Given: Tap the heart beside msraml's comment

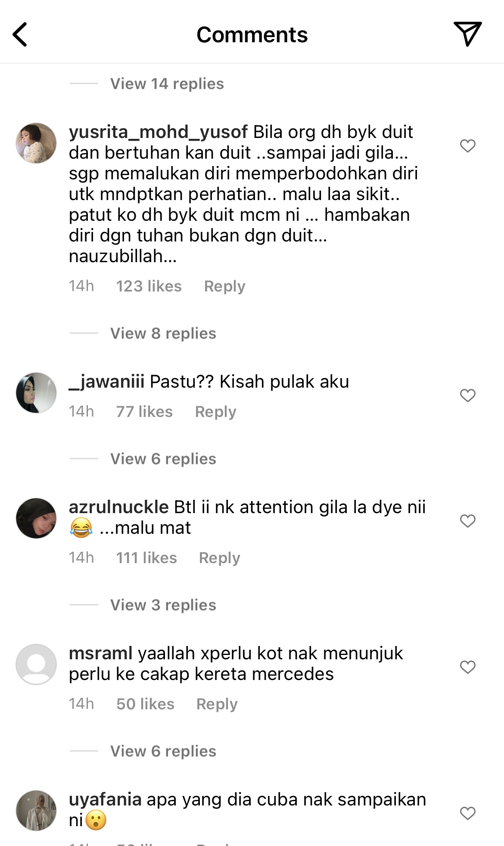Looking at the screenshot, I should (x=467, y=667).
